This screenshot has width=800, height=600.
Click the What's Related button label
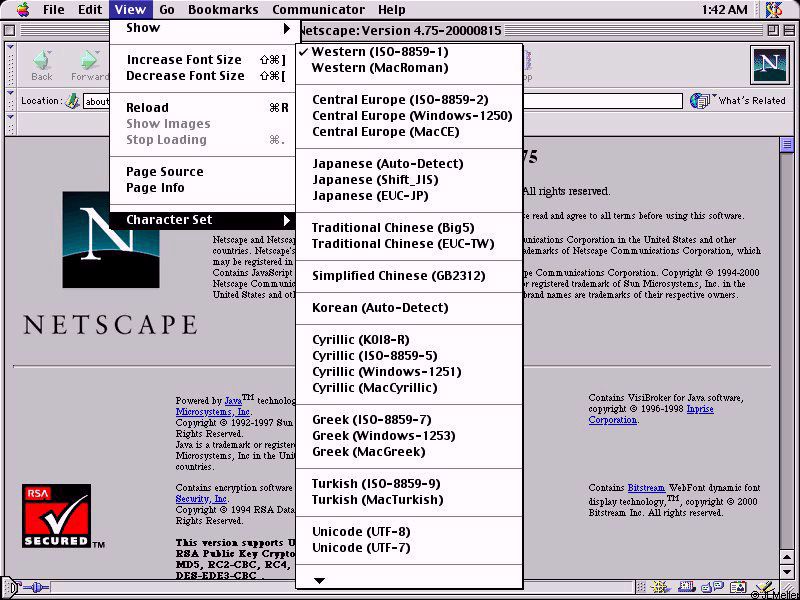point(752,101)
